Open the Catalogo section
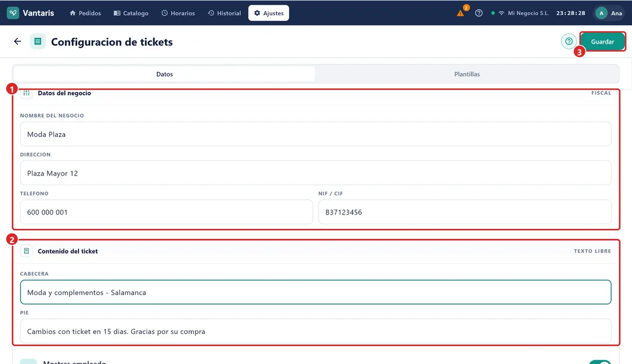Screen dimensions: 632x364 point(131,13)
